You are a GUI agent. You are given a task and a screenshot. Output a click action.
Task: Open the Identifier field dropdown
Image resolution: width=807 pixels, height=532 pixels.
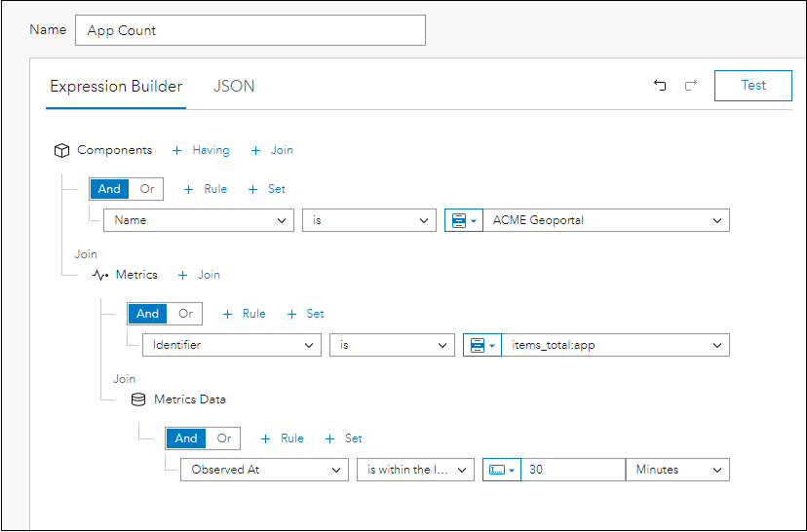pos(231,345)
